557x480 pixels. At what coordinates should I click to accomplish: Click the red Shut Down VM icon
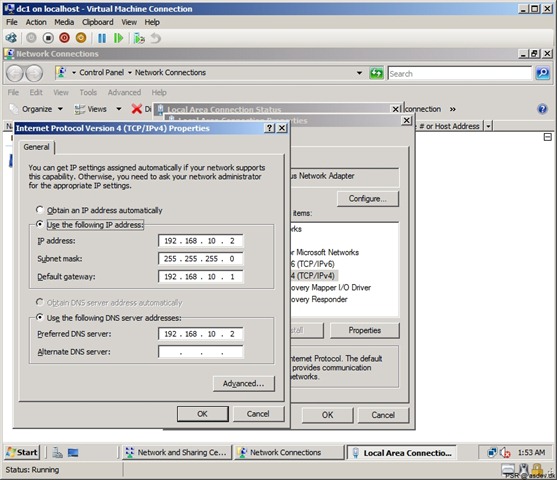(x=64, y=38)
